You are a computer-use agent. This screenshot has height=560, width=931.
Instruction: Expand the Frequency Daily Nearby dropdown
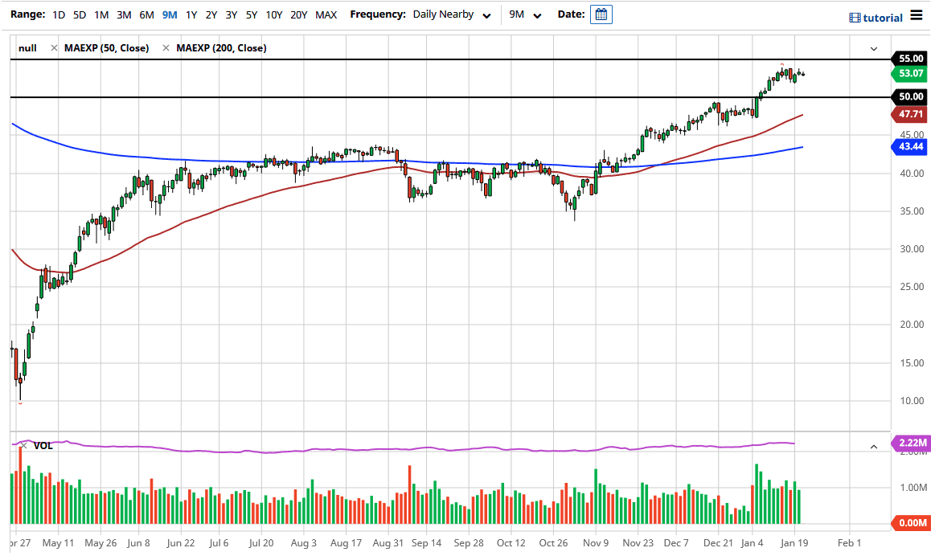pyautogui.click(x=452, y=14)
